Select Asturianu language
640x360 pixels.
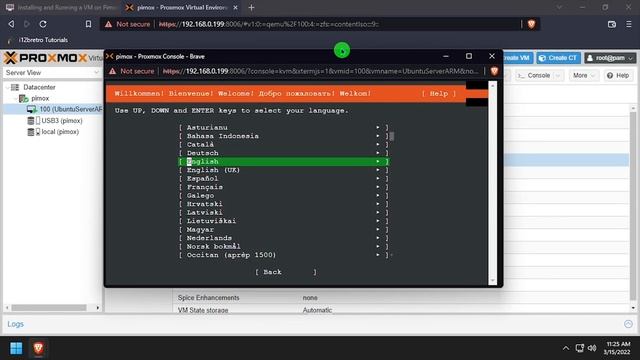284,128
